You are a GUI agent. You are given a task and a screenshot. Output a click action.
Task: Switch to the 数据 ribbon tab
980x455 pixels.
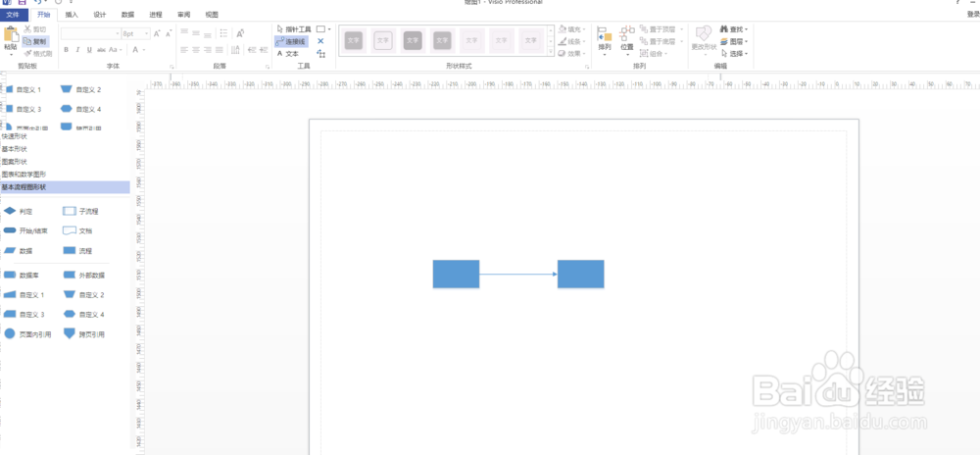(x=127, y=15)
